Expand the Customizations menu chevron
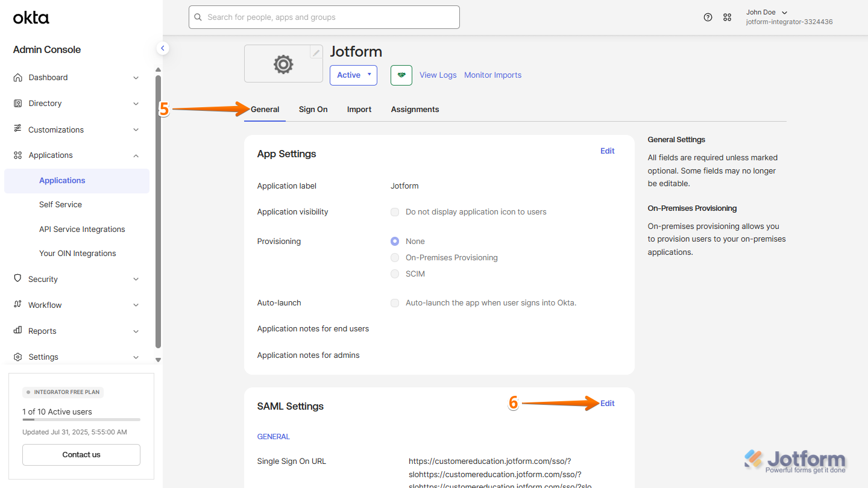This screenshot has width=868, height=488. pyautogui.click(x=136, y=130)
